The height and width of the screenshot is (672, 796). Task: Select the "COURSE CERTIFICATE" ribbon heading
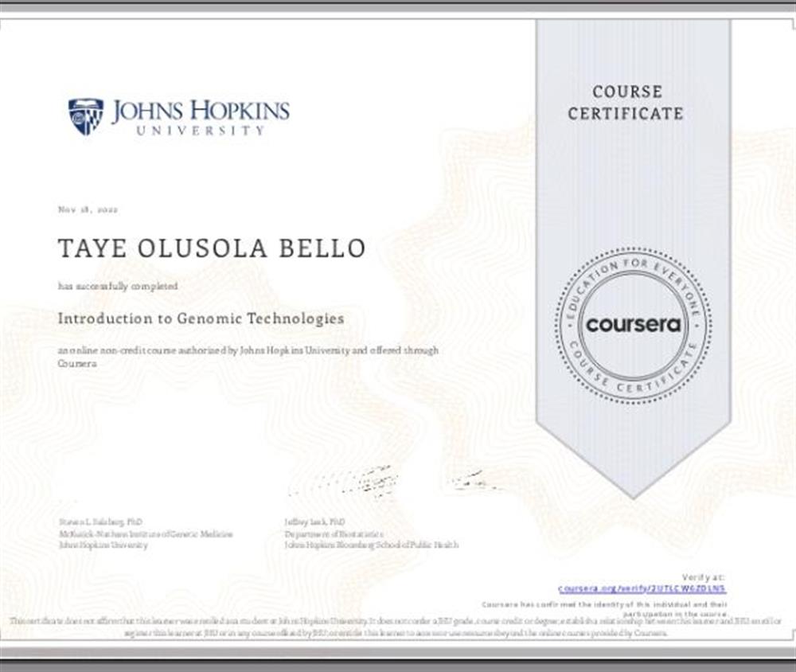[626, 103]
